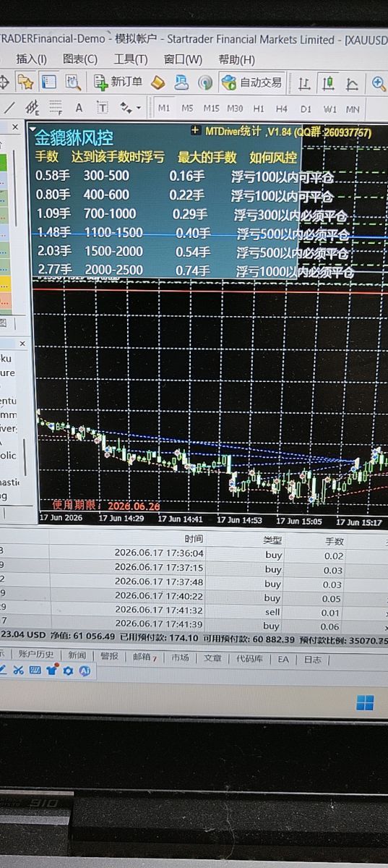Click the Strategy Tester magnifier icon
The width and height of the screenshot is (388, 868).
(72, 82)
